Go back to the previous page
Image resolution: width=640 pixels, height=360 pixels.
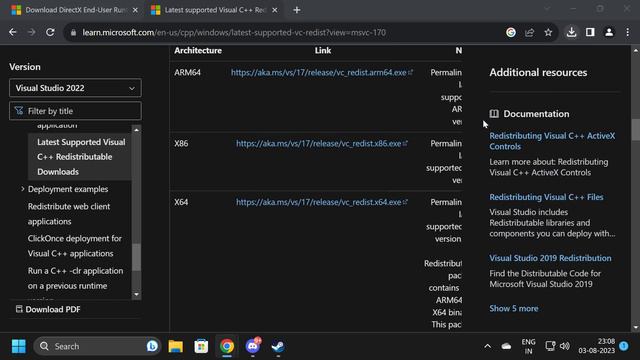click(x=13, y=32)
